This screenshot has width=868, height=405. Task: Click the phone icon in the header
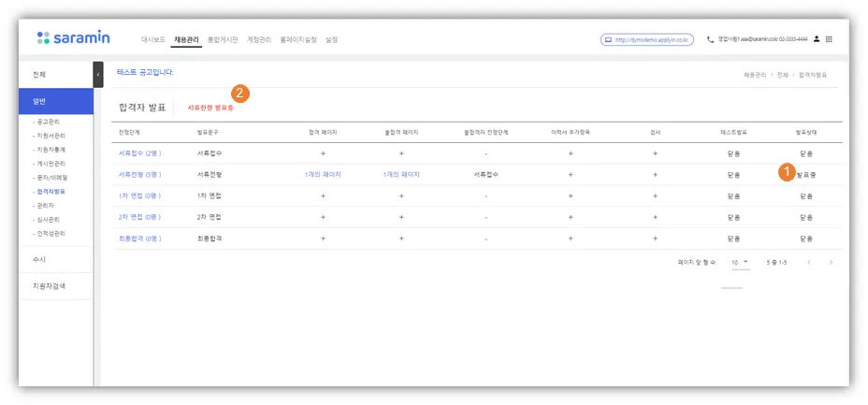710,40
